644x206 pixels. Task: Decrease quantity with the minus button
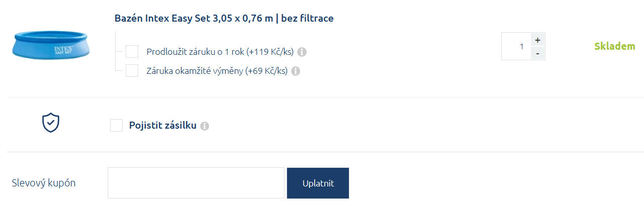click(537, 53)
